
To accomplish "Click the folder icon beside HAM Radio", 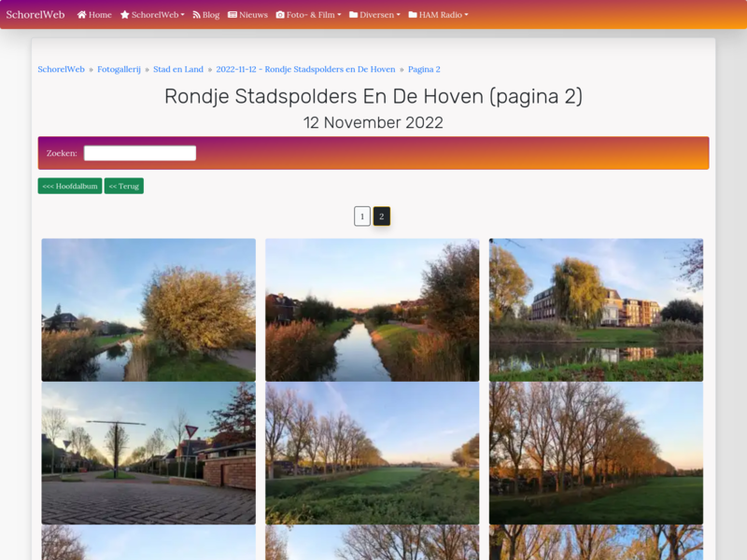I will point(413,15).
